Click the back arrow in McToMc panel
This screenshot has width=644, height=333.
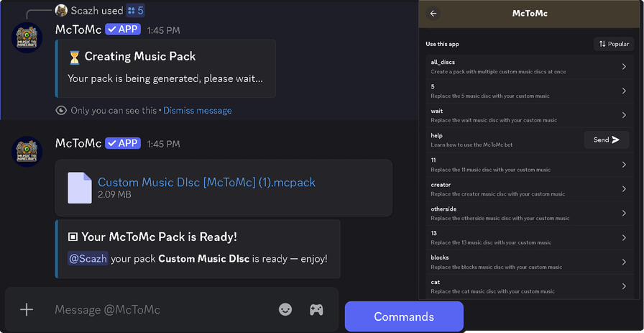pyautogui.click(x=433, y=13)
